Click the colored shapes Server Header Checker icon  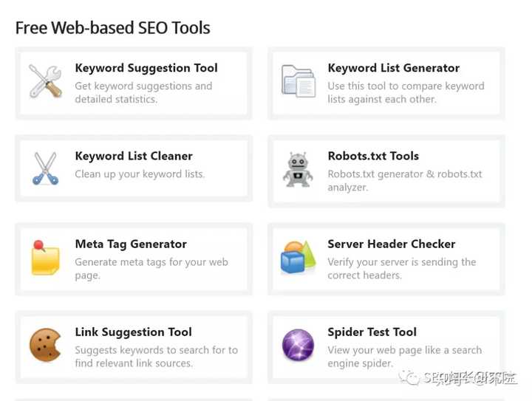click(x=299, y=257)
